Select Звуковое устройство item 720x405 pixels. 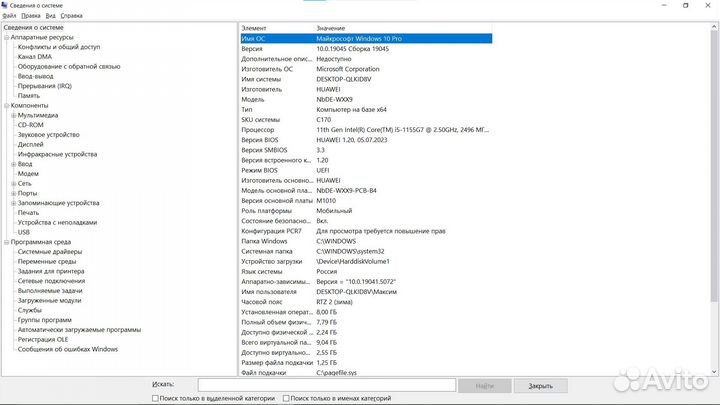(49, 135)
